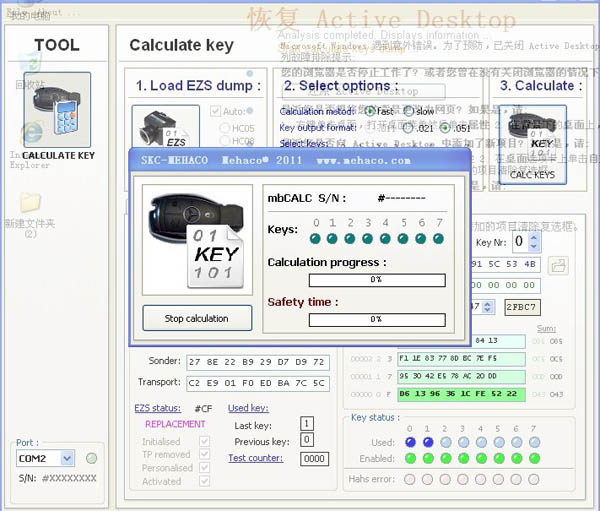Select hash row F1 1E 83 77 8D BC 7E F5
This screenshot has height=511, width=600.
pos(461,359)
